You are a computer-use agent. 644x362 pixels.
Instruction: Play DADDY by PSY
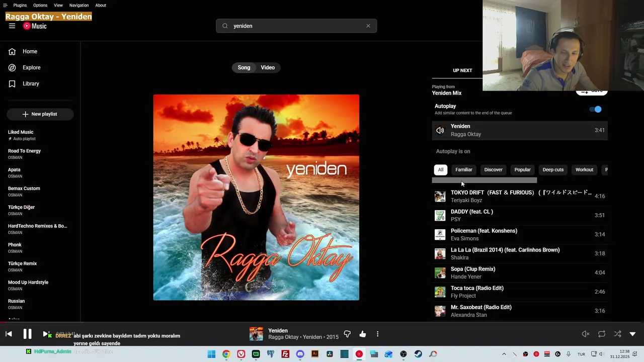520,215
